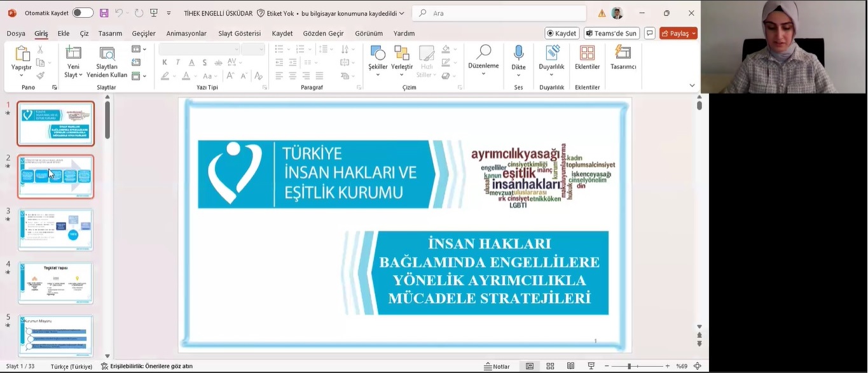Toggle Center alignment

point(293,75)
